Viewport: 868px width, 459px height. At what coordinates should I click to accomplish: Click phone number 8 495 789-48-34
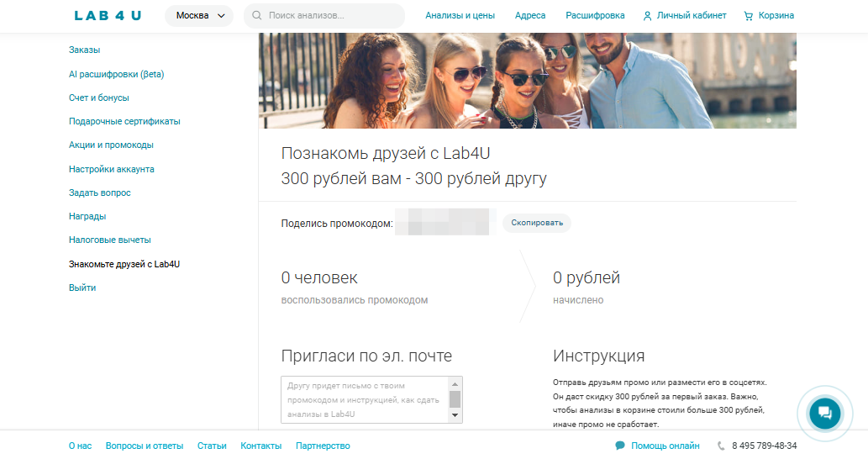coord(765,446)
